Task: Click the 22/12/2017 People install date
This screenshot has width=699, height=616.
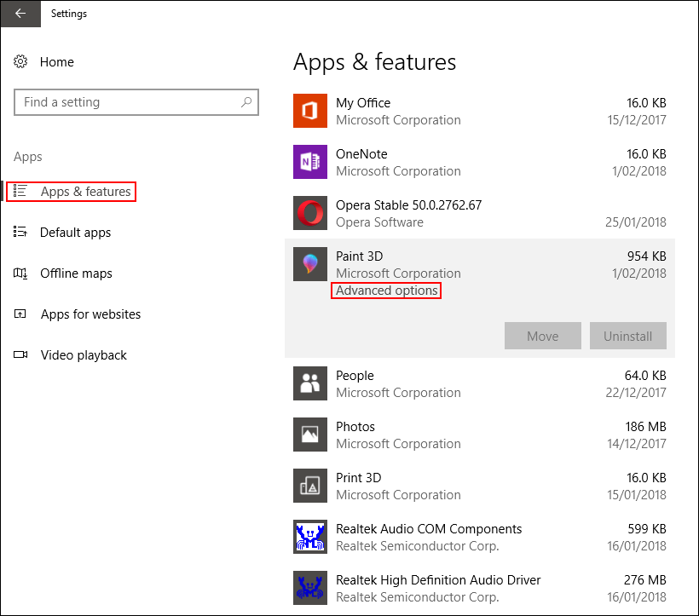Action: tap(636, 393)
